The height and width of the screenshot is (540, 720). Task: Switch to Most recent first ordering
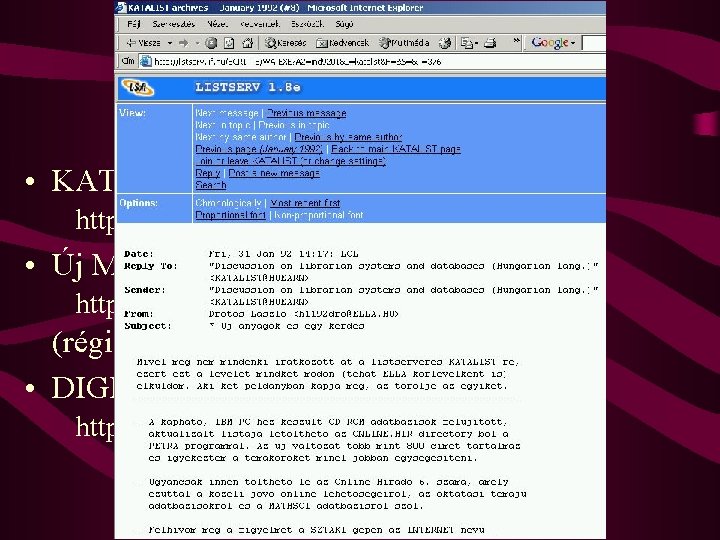pyautogui.click(x=305, y=203)
